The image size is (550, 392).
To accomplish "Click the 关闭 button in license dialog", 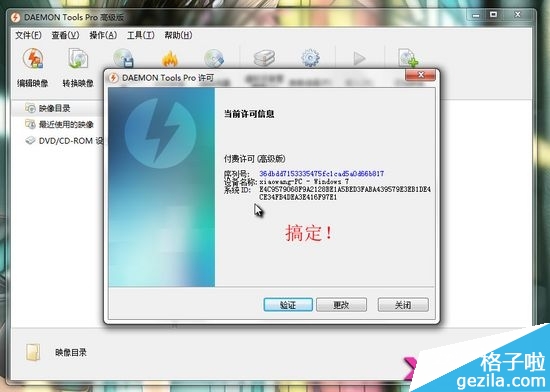I will tap(403, 305).
